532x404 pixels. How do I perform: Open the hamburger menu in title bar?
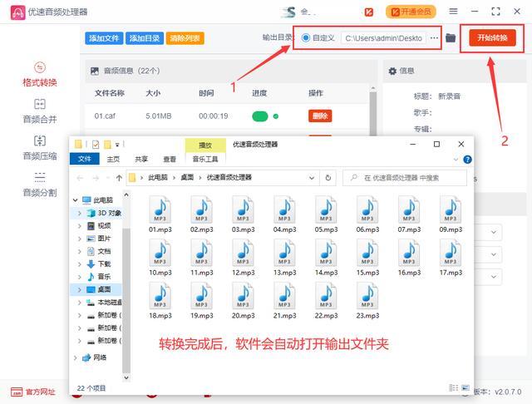point(453,12)
